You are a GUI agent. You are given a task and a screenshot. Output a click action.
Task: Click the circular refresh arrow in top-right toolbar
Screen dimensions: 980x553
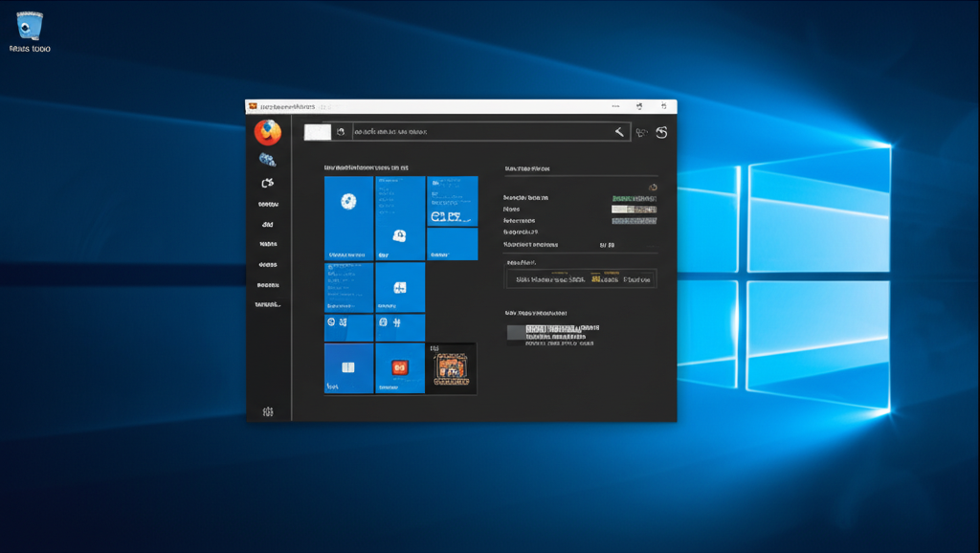coord(661,132)
